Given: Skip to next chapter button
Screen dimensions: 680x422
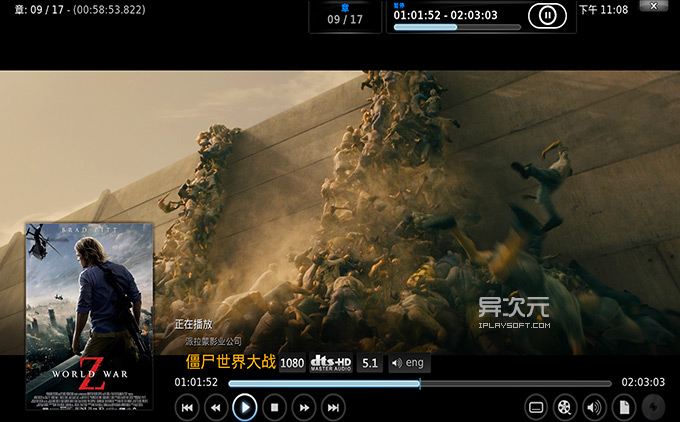Looking at the screenshot, I should pyautogui.click(x=333, y=407).
